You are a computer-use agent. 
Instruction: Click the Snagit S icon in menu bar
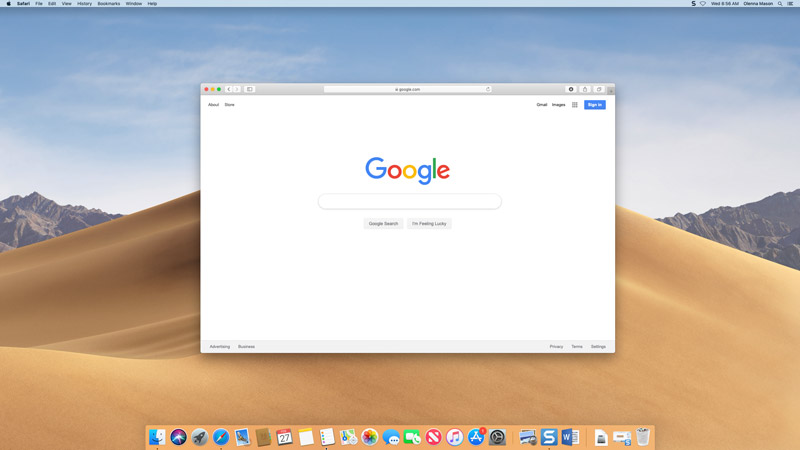(x=693, y=4)
